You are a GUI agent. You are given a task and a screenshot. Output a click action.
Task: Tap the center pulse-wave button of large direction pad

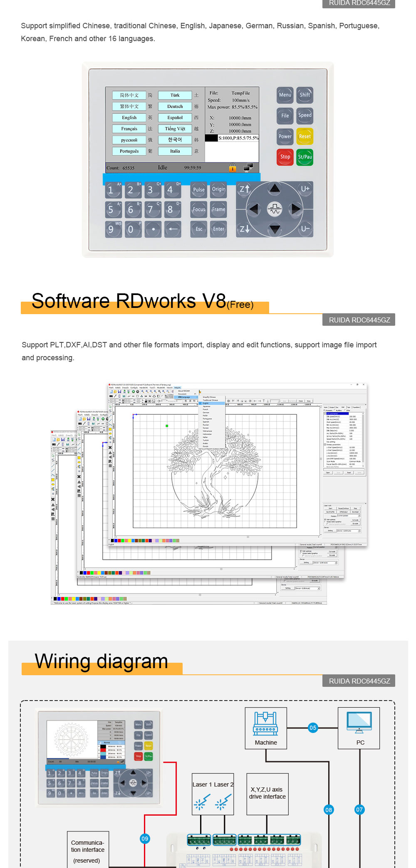click(x=275, y=209)
